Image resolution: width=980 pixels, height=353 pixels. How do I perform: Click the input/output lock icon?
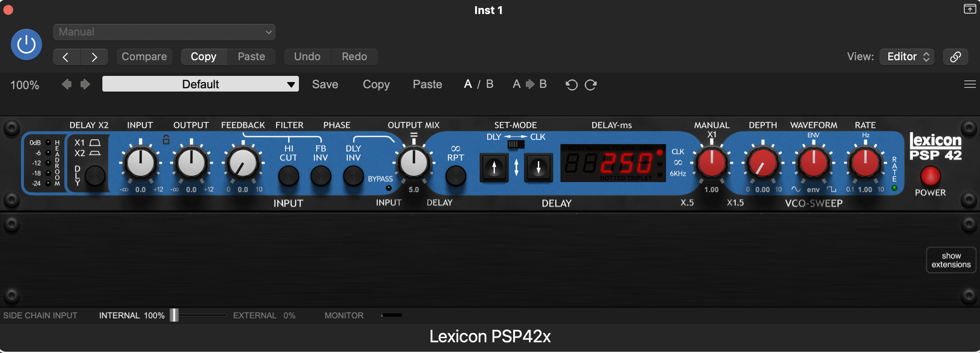pos(166,140)
